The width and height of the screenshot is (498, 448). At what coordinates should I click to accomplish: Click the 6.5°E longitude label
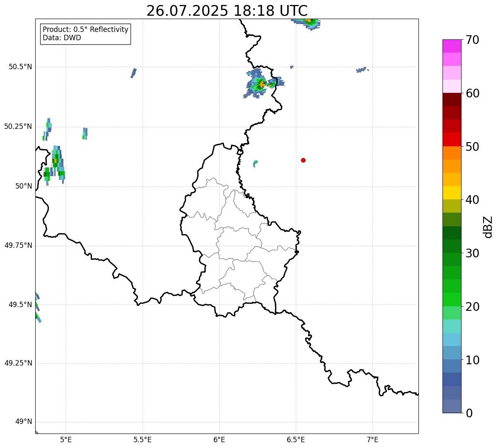tap(296, 439)
